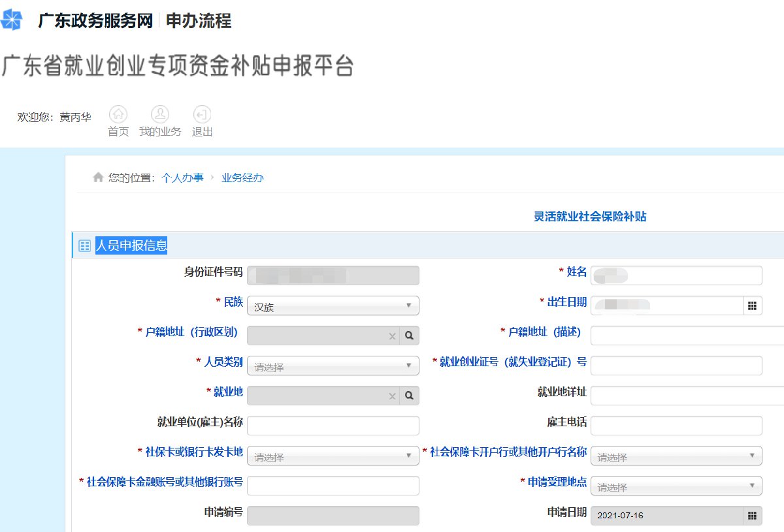The width and height of the screenshot is (784, 532).
Task: Open calendar picker for 申请日期
Action: (x=752, y=516)
